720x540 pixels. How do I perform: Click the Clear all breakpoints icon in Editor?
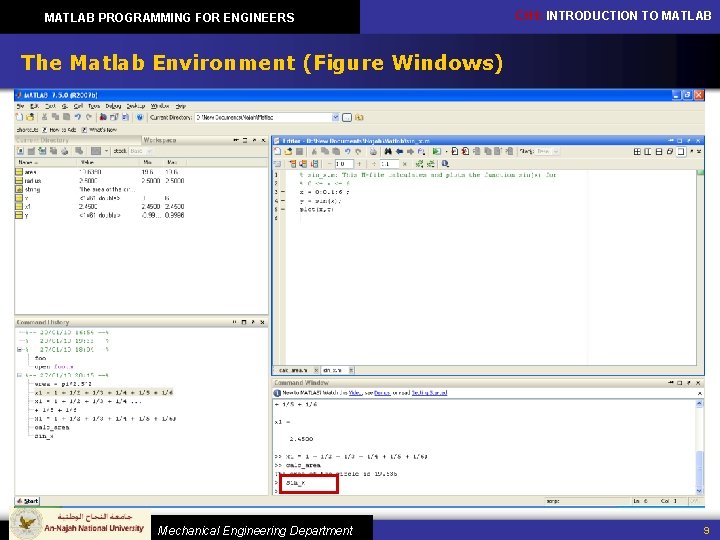coord(465,152)
